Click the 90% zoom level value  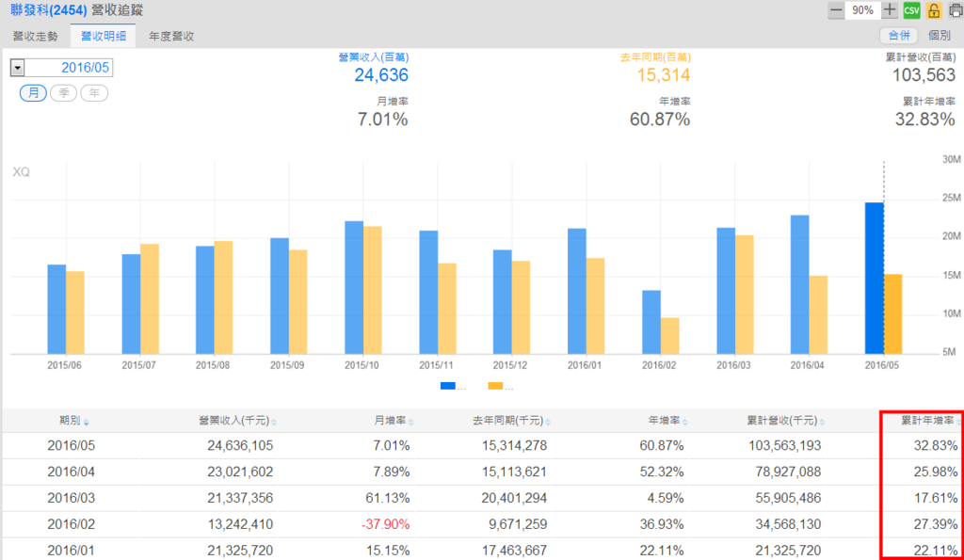862,10
